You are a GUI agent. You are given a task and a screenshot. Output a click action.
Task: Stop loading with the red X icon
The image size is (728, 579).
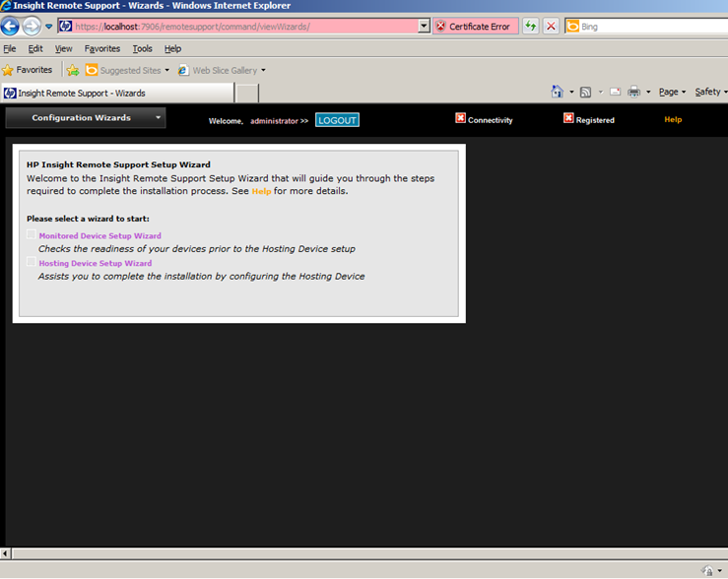551,26
